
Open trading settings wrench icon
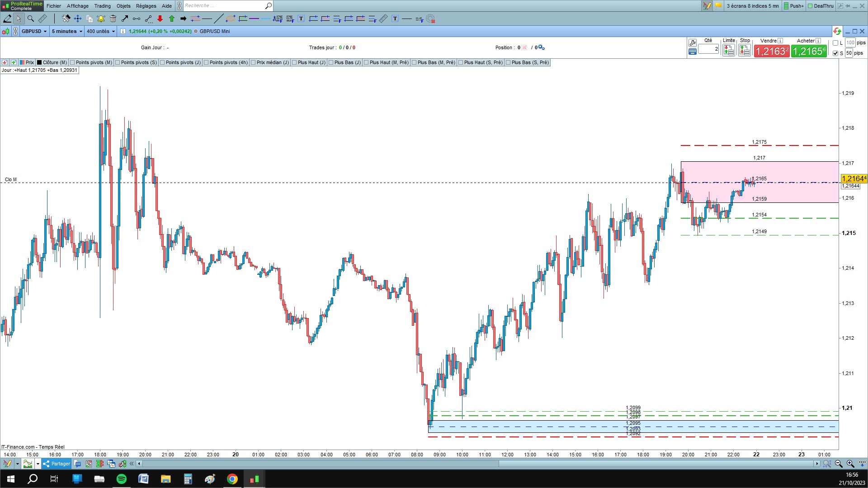pyautogui.click(x=692, y=42)
